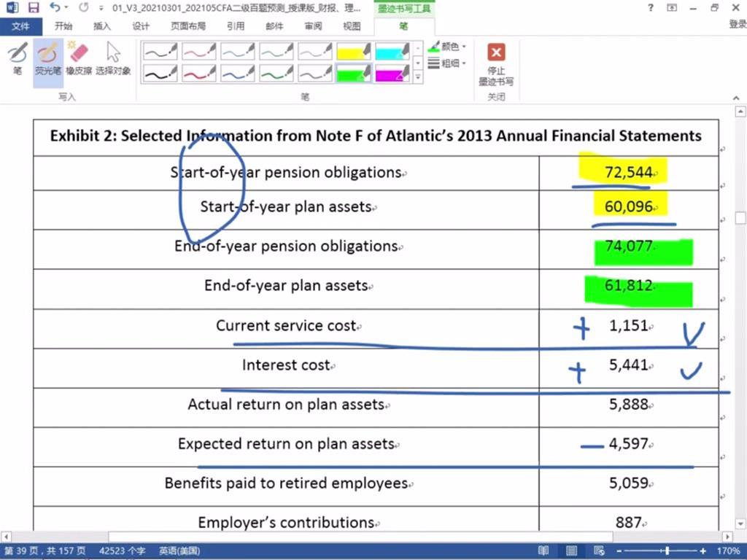Switch to Web Layout view in status bar
This screenshot has height=560, width=747.
click(597, 551)
